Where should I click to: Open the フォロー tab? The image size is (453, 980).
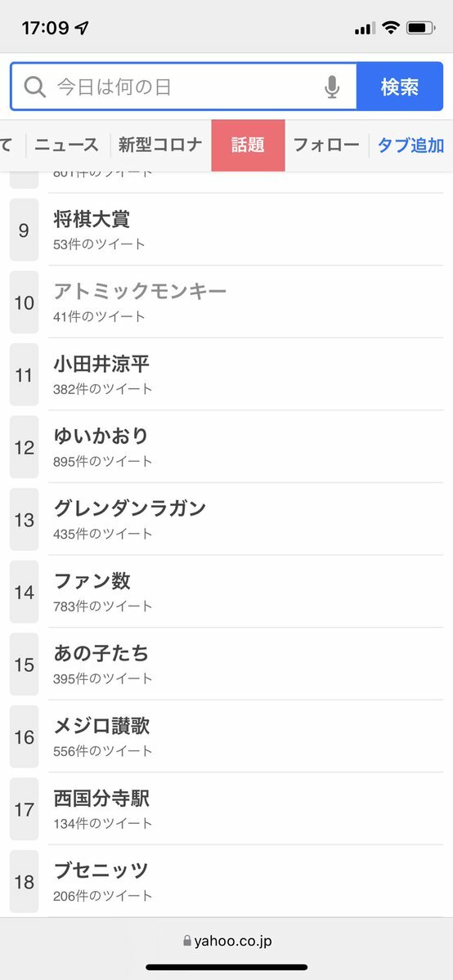coord(326,145)
